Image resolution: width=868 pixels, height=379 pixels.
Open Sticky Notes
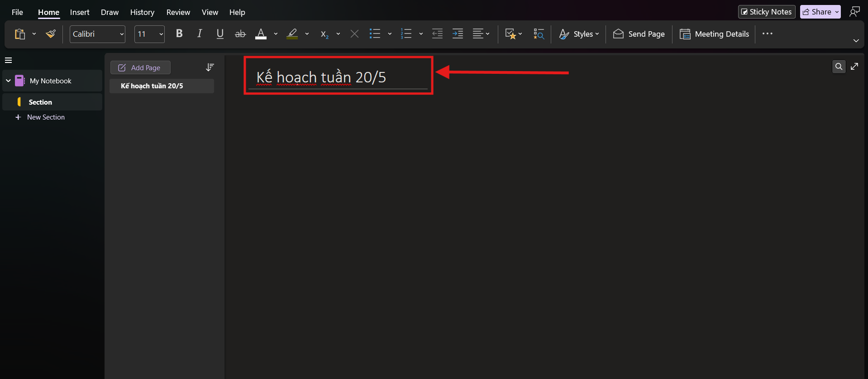coord(767,12)
